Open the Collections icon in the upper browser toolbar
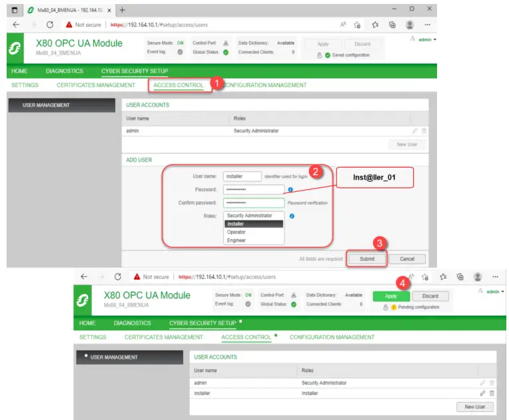 [x=392, y=25]
